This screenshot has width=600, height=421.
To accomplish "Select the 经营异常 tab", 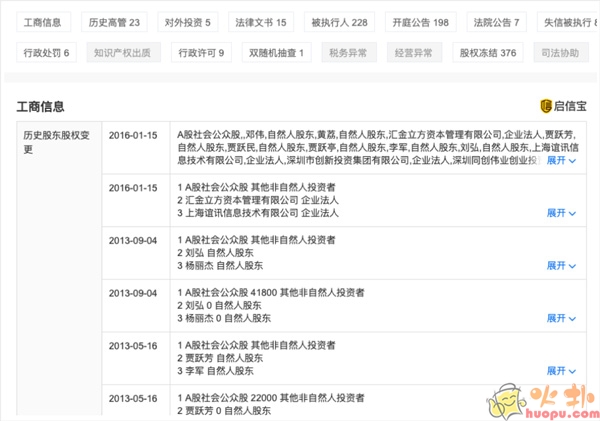I will (x=412, y=52).
